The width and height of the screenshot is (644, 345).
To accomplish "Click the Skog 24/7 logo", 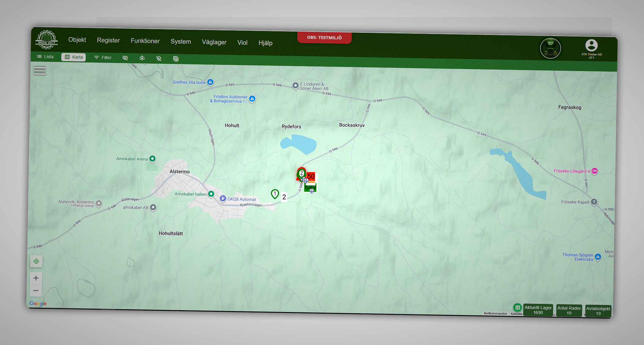I will [x=46, y=40].
